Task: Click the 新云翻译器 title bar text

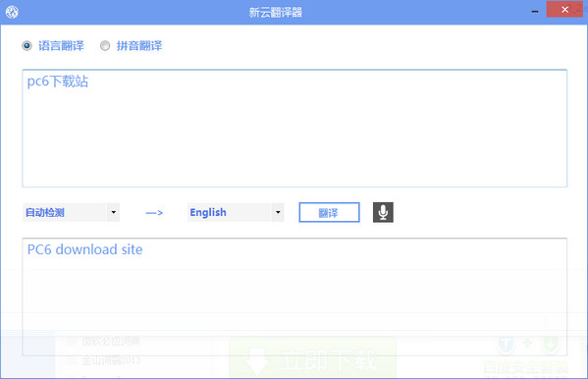Action: [x=275, y=13]
